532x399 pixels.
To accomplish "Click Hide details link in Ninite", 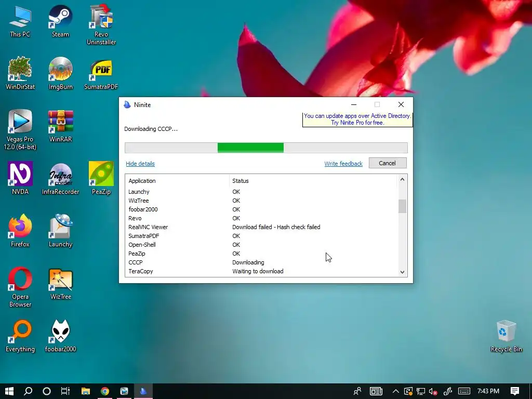I will [x=140, y=164].
